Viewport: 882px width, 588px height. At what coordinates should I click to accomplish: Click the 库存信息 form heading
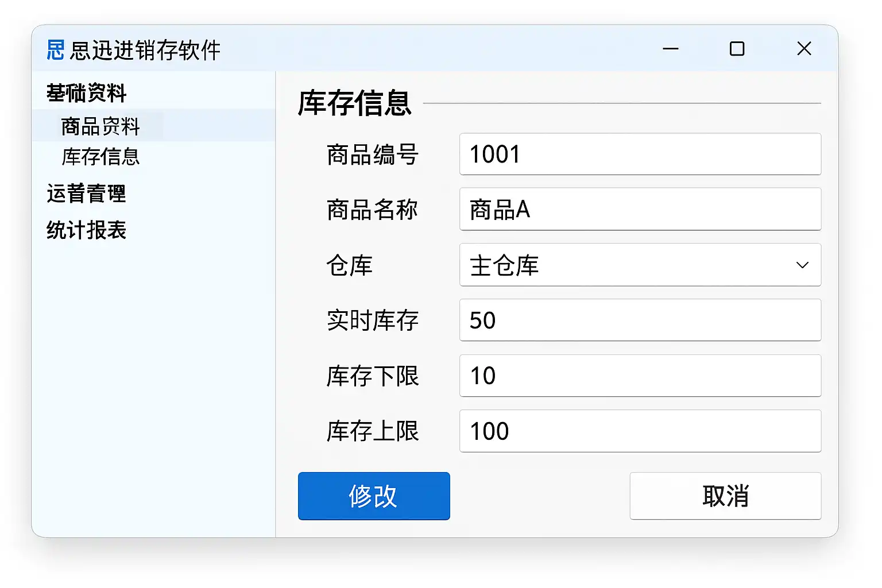point(354,103)
